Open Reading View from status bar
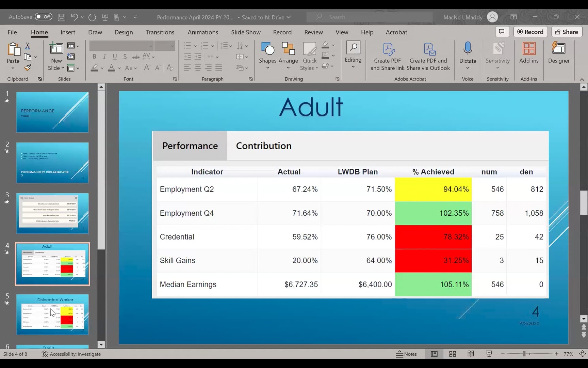The height and width of the screenshot is (368, 588). [x=471, y=354]
